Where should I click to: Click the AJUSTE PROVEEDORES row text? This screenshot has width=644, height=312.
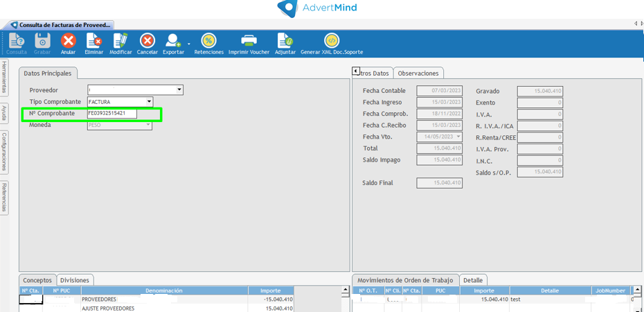tap(108, 309)
